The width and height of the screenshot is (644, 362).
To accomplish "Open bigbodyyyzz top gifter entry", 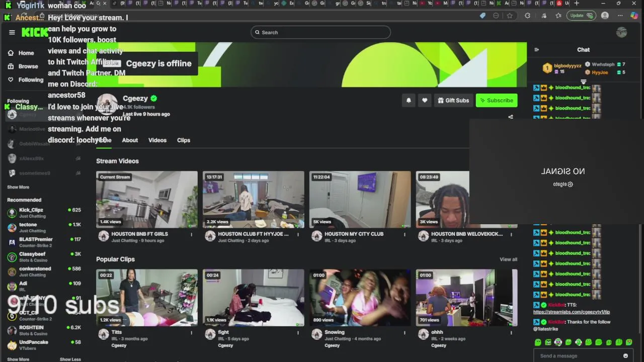I will click(x=562, y=68).
